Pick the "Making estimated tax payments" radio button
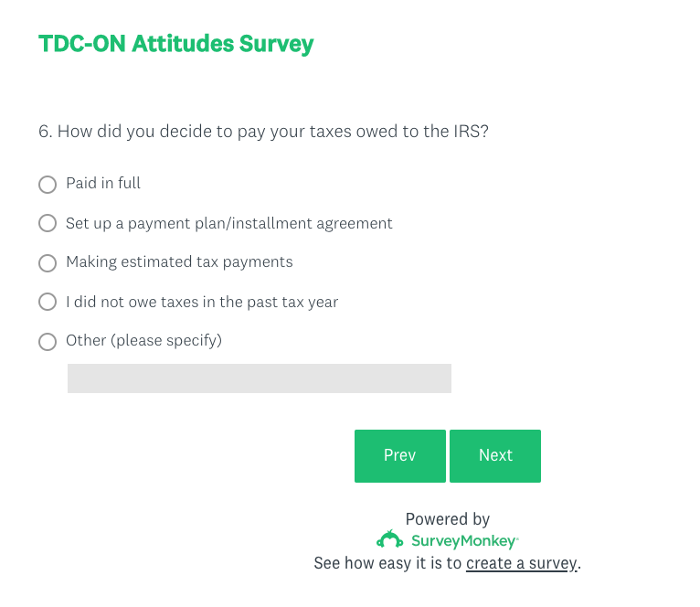This screenshot has height=607, width=700. (48, 263)
